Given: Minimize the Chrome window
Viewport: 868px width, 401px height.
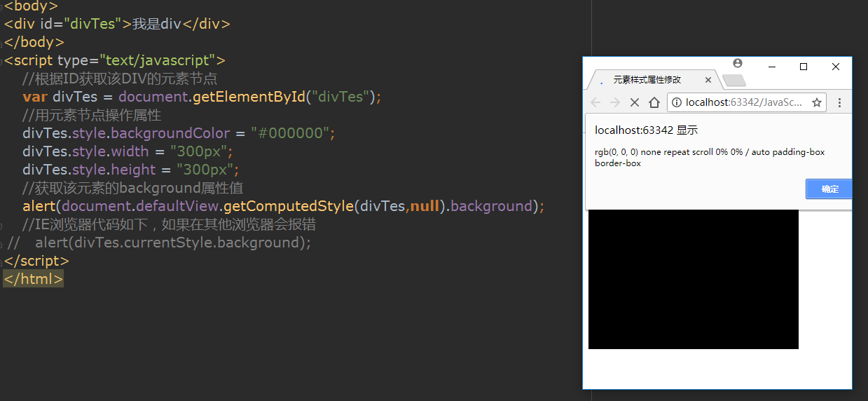Looking at the screenshot, I should tap(771, 67).
